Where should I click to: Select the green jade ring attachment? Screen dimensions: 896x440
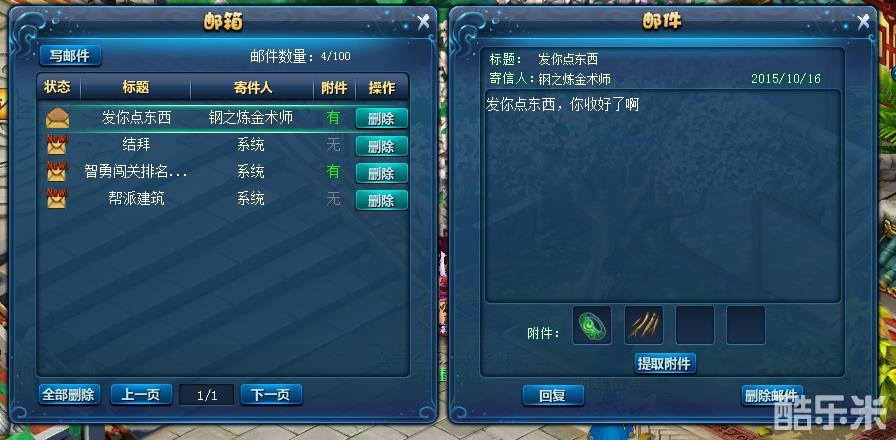pyautogui.click(x=591, y=325)
